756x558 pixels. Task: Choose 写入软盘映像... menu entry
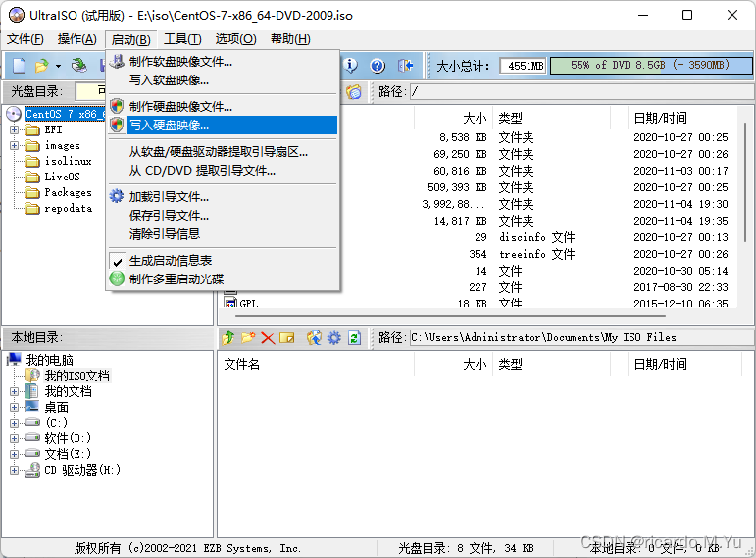pos(223,80)
